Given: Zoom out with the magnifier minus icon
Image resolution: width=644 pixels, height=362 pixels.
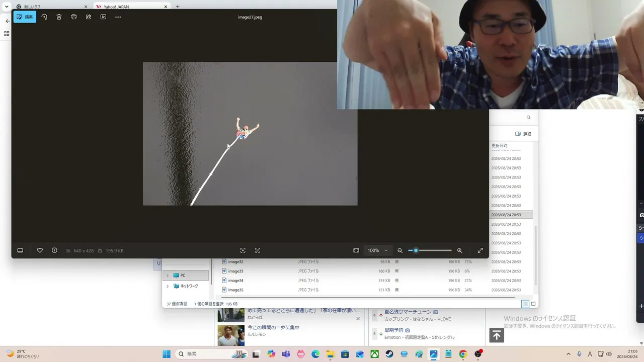Looking at the screenshot, I should (400, 250).
